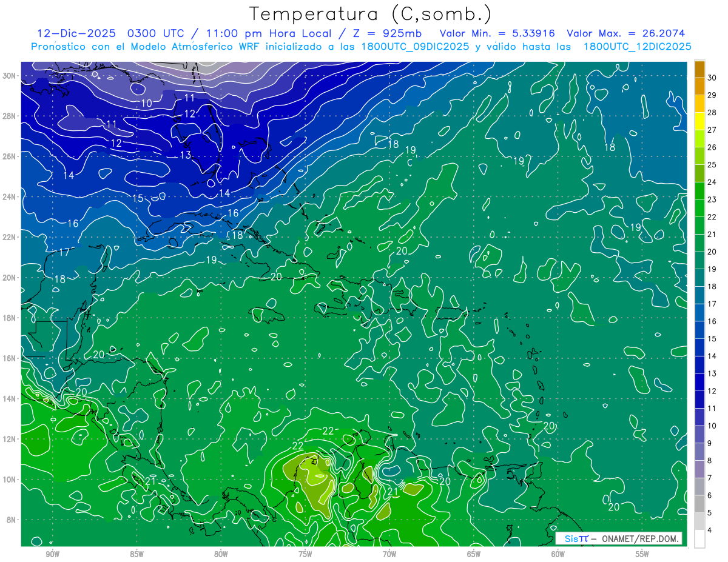Click the 90W longitude axis label
This screenshot has width=728, height=562.
(52, 554)
